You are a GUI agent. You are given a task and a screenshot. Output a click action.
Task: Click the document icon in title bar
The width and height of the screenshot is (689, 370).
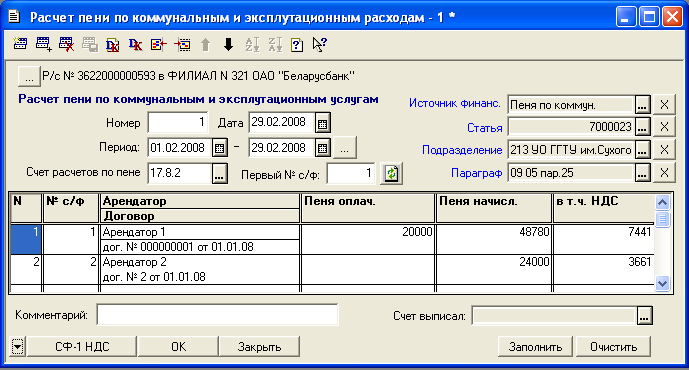(x=15, y=17)
